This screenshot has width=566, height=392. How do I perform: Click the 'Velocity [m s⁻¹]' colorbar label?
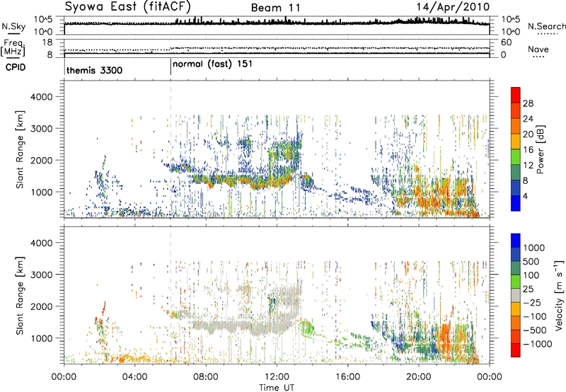tap(559, 295)
